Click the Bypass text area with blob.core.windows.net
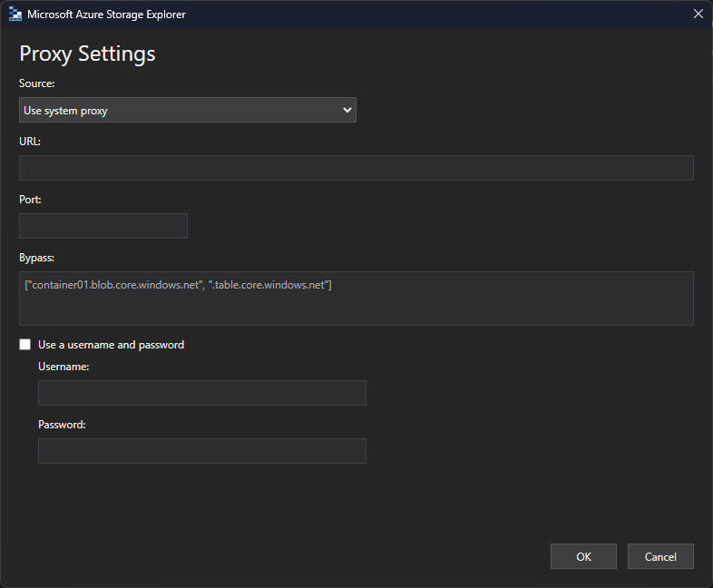 (356, 298)
